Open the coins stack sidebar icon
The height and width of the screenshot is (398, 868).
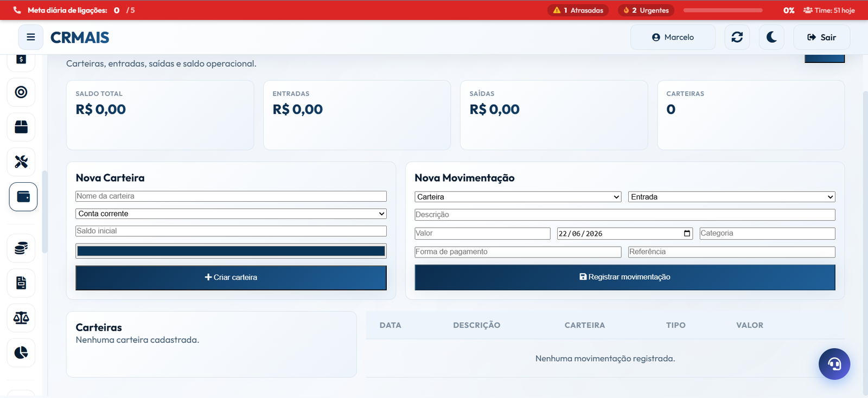click(21, 248)
